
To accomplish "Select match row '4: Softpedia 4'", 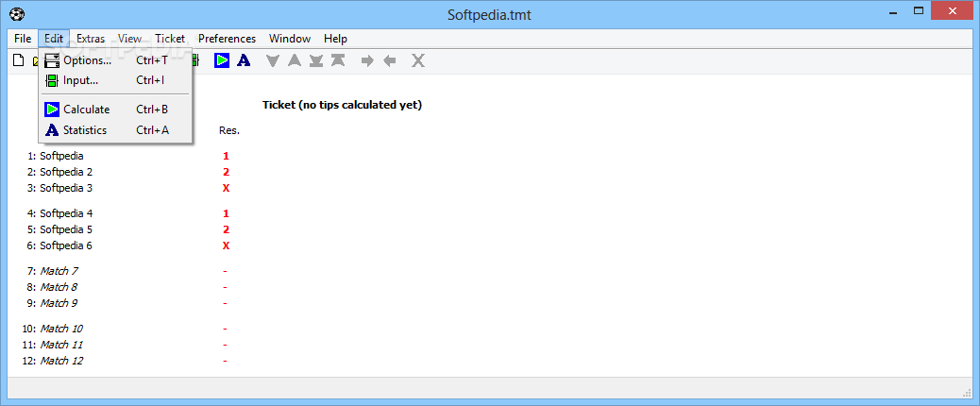I will click(60, 213).
